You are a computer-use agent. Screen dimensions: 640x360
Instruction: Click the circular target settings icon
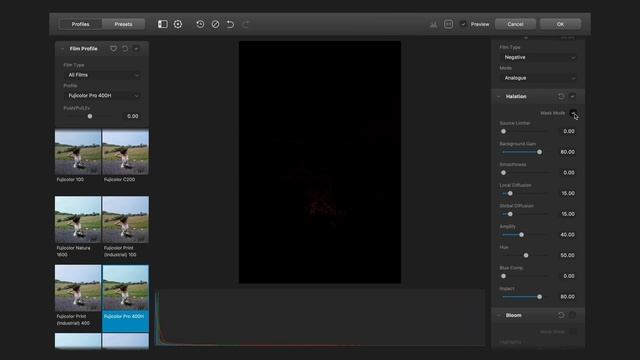178,24
